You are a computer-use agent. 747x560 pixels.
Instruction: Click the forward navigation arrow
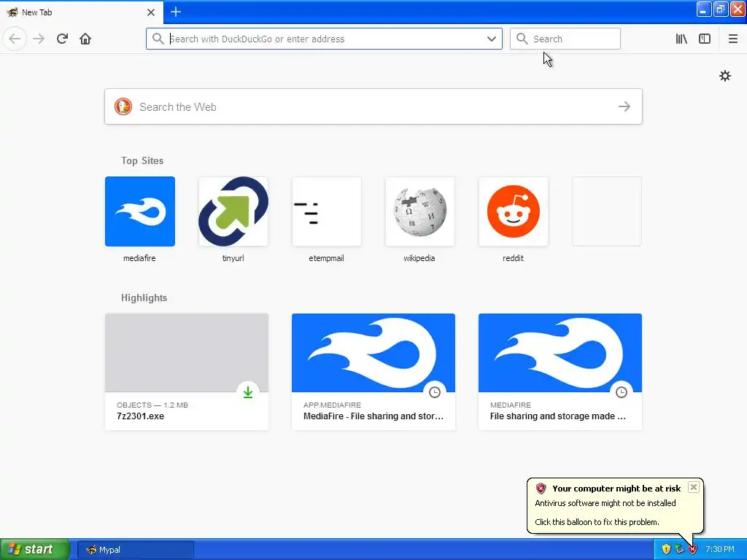[x=39, y=39]
